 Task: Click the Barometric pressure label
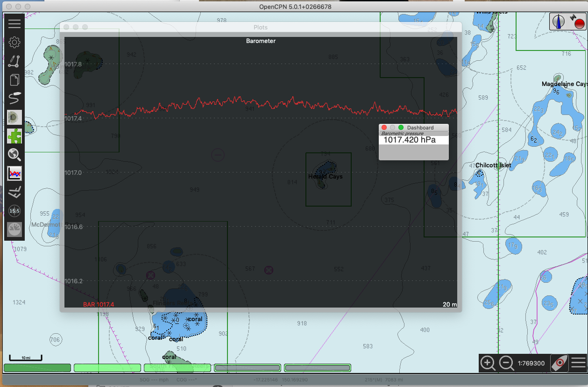tap(402, 134)
